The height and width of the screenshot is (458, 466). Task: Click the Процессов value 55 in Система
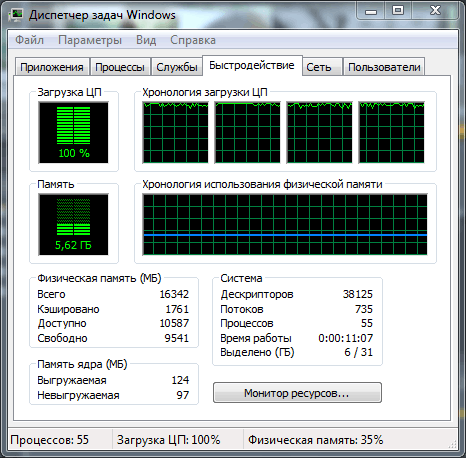pos(367,323)
